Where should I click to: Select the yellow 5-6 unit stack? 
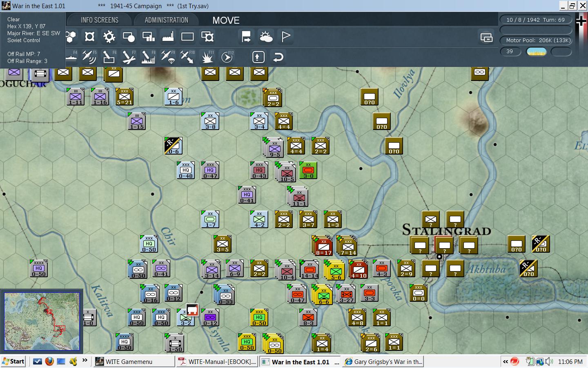(335, 270)
